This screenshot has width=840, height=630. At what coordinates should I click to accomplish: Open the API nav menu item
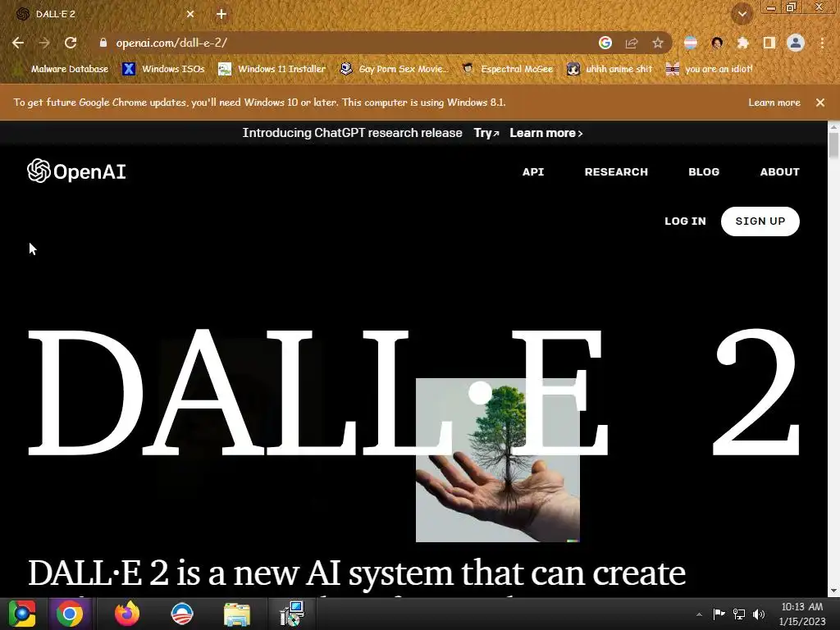pyautogui.click(x=533, y=172)
